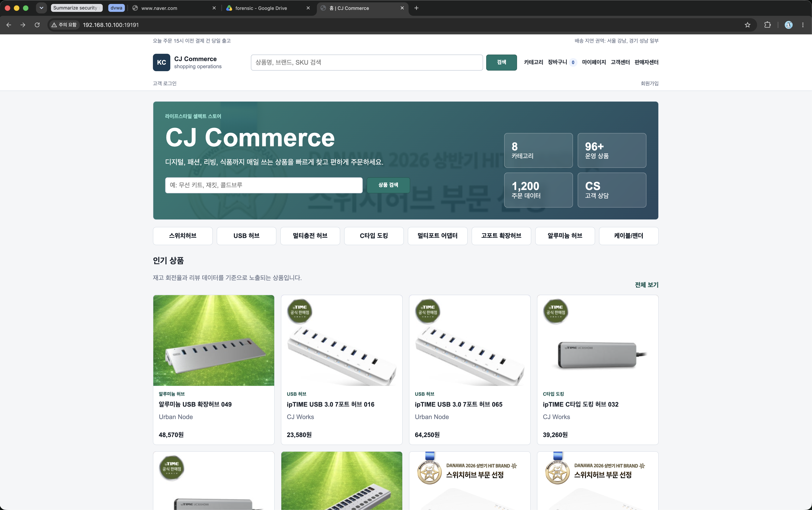
Task: Select the 멀티충전 허브 category button
Action: point(310,236)
